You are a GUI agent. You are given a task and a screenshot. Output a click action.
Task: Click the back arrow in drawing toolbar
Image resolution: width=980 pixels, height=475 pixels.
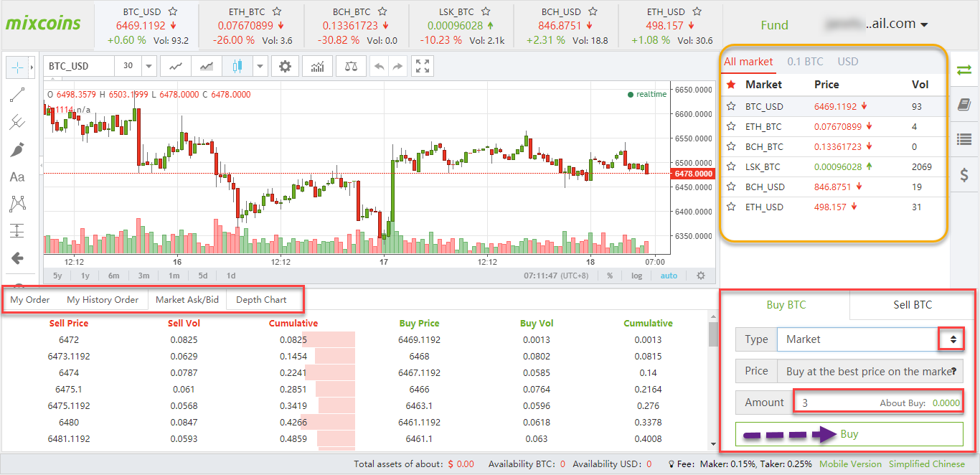(x=17, y=258)
